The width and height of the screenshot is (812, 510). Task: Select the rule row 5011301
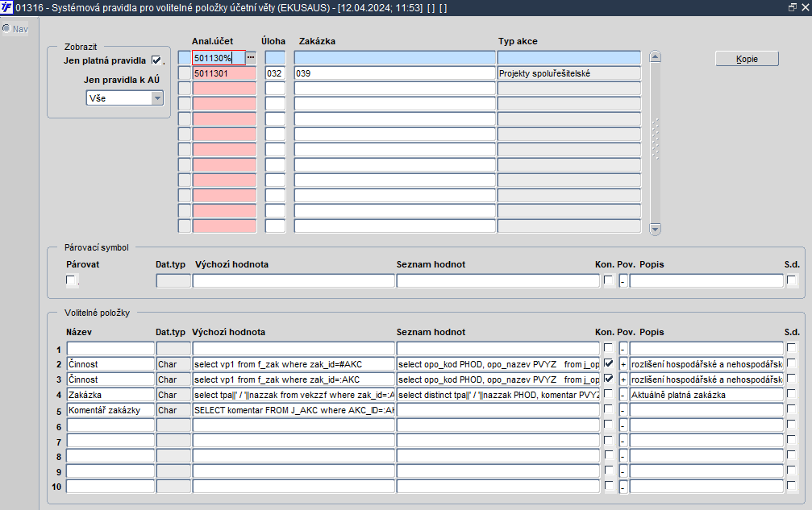click(224, 73)
